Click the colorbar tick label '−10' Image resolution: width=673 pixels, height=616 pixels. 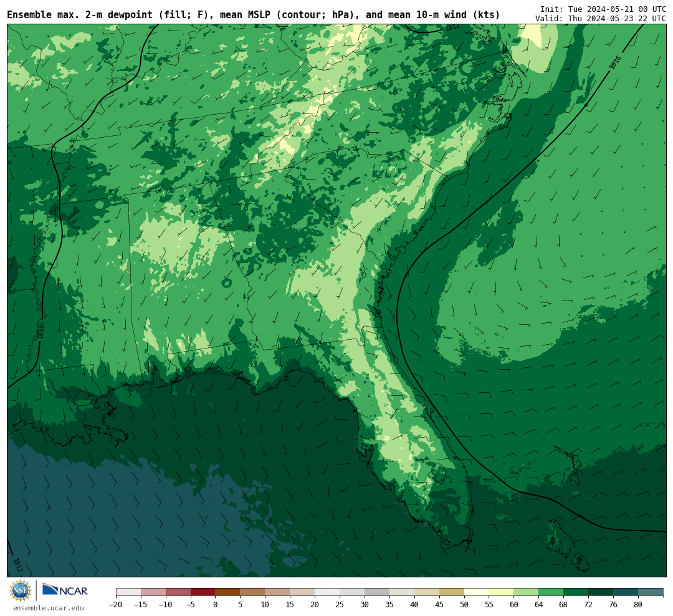[166, 605]
